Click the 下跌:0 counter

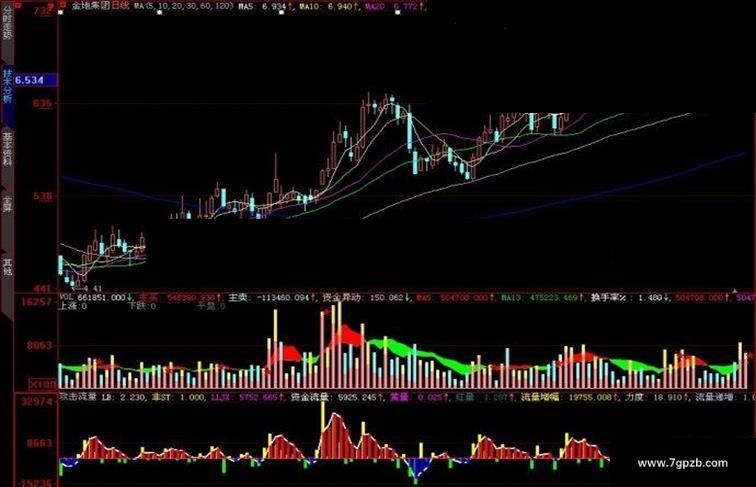pyautogui.click(x=142, y=306)
